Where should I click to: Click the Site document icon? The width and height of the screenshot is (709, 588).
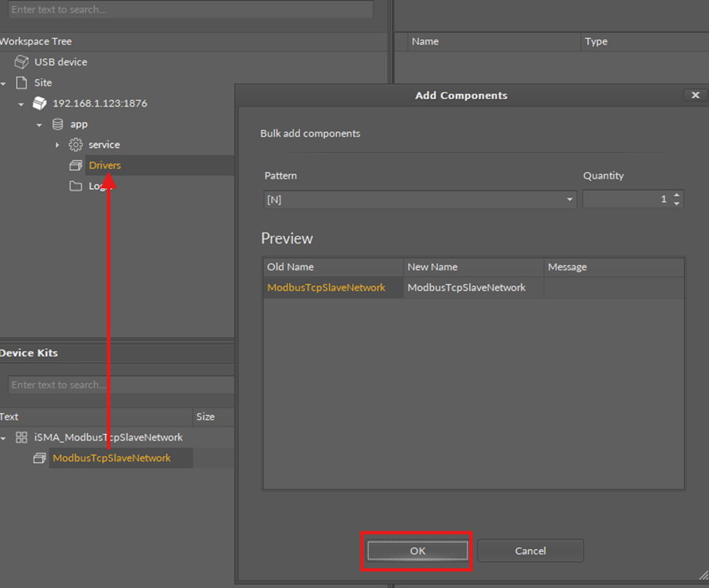(x=21, y=83)
